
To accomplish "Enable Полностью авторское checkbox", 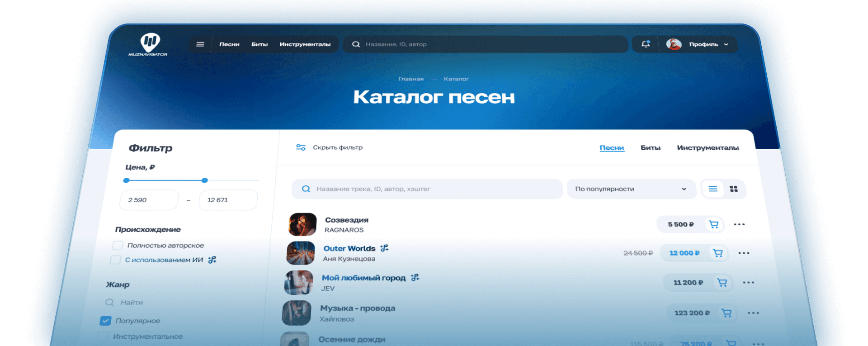I will 118,245.
